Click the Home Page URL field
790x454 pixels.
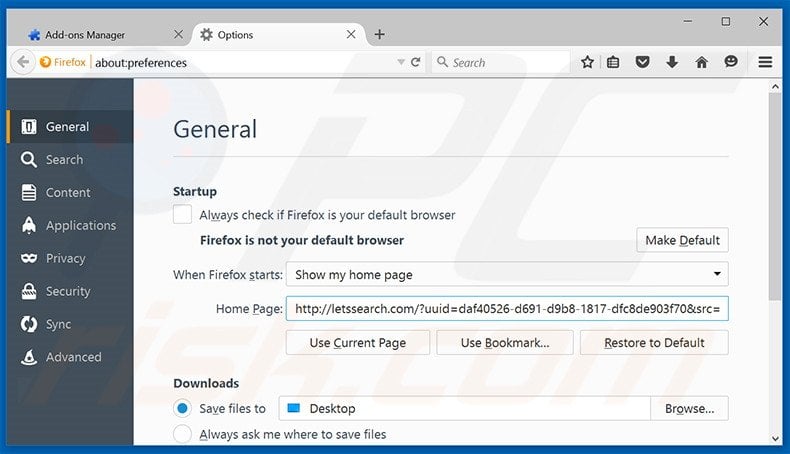507,308
